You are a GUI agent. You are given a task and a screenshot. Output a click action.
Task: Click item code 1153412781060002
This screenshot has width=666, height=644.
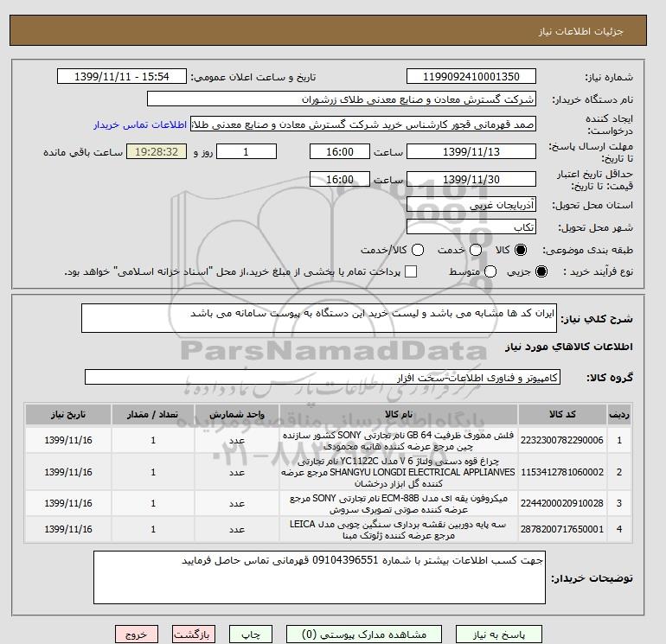tap(562, 472)
